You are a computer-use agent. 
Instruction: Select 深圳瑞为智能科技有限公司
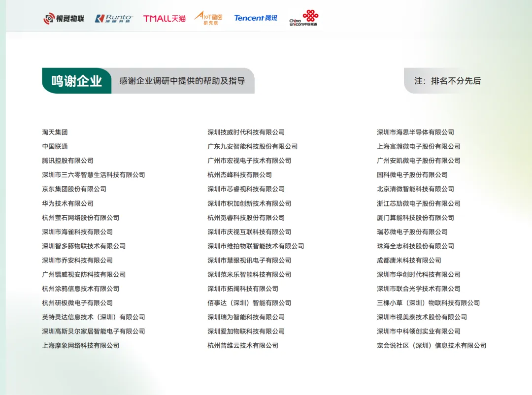tap(246, 317)
